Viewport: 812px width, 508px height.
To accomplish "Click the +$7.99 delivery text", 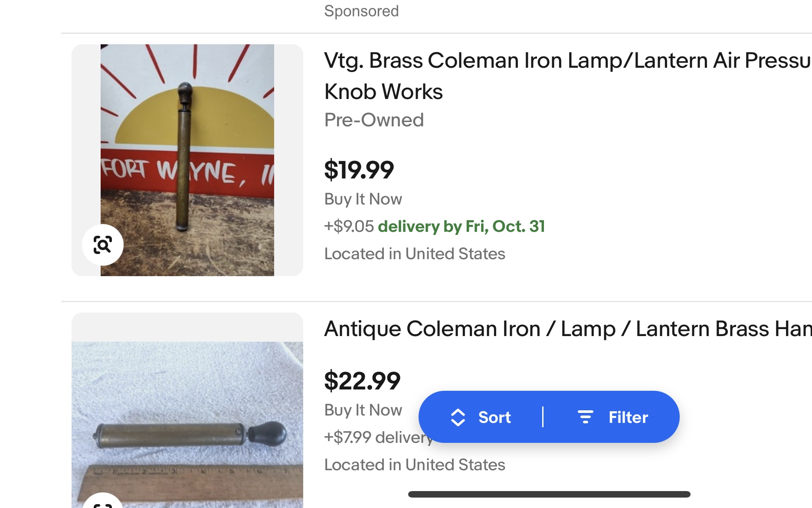I will pyautogui.click(x=378, y=437).
